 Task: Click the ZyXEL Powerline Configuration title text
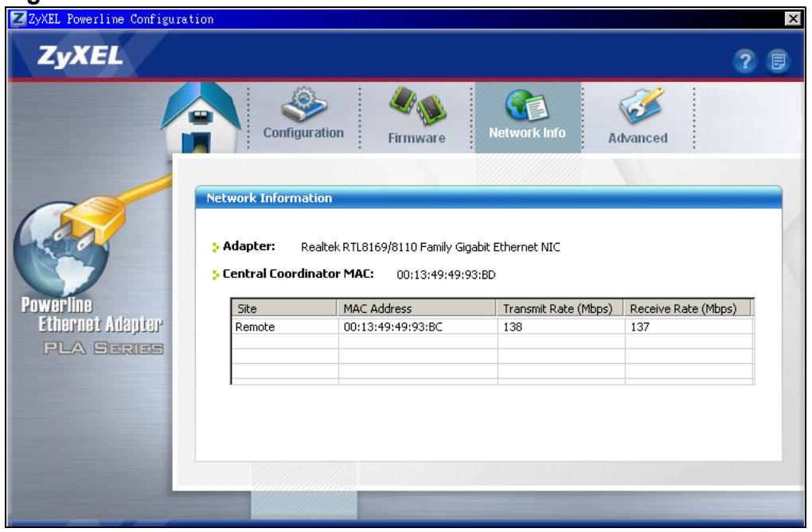click(x=121, y=19)
